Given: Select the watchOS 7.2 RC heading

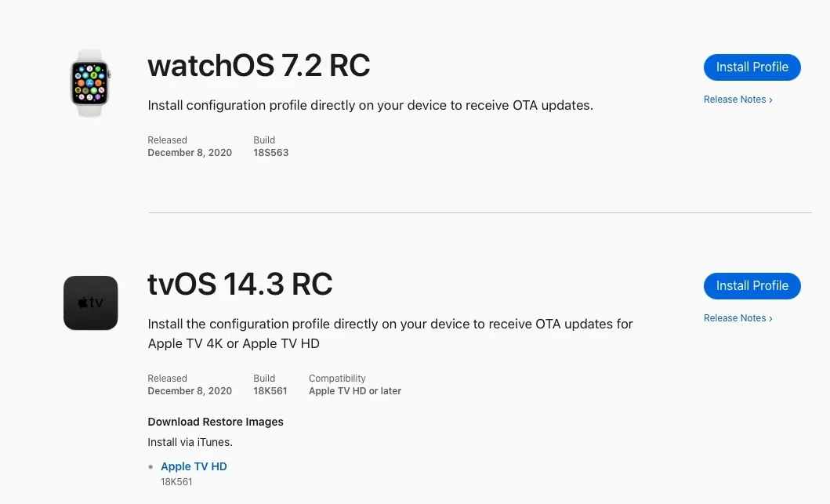Looking at the screenshot, I should pyautogui.click(x=259, y=66).
